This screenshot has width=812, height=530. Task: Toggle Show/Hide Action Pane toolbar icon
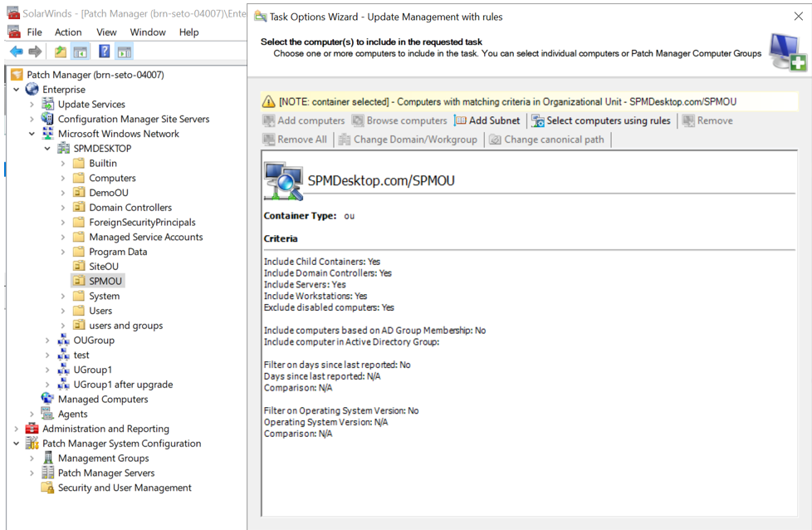pyautogui.click(x=124, y=52)
